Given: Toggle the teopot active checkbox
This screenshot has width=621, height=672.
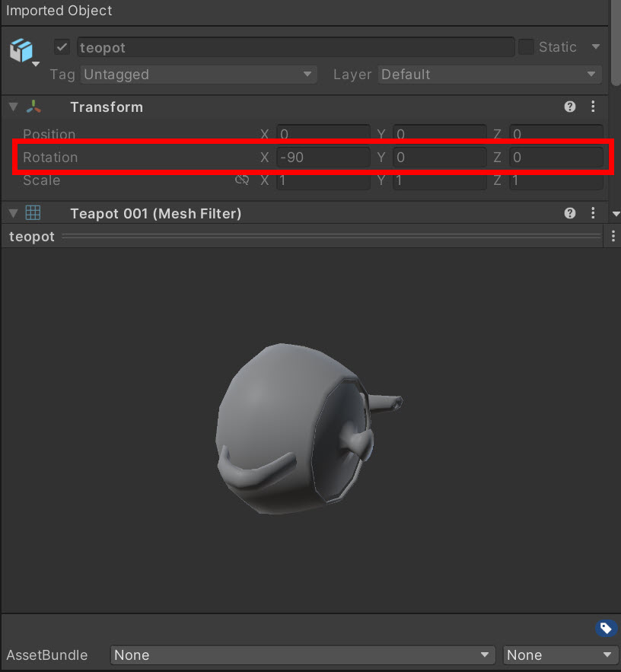Looking at the screenshot, I should pos(62,46).
